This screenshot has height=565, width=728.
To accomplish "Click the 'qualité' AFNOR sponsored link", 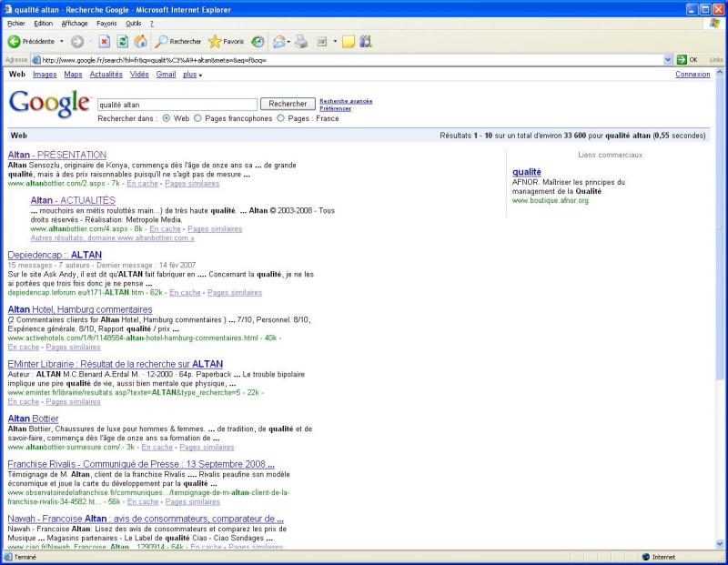I will tap(527, 172).
